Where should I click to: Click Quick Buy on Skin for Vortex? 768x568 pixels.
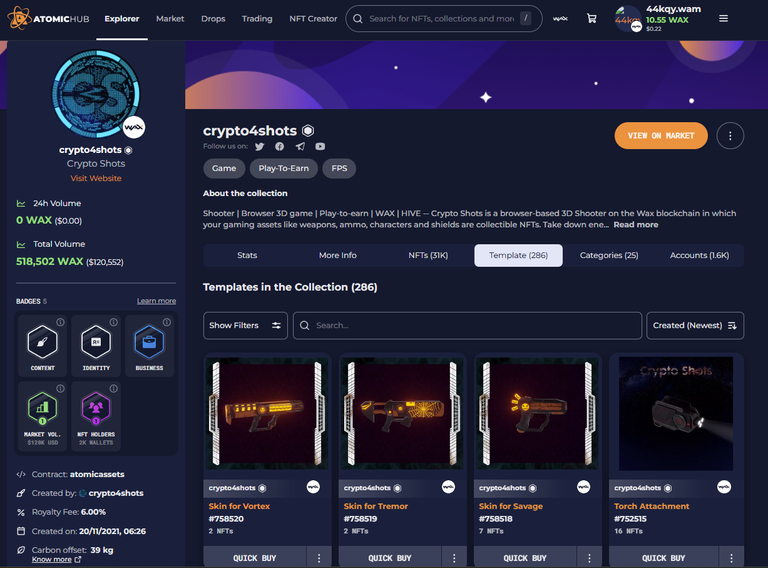(255, 558)
